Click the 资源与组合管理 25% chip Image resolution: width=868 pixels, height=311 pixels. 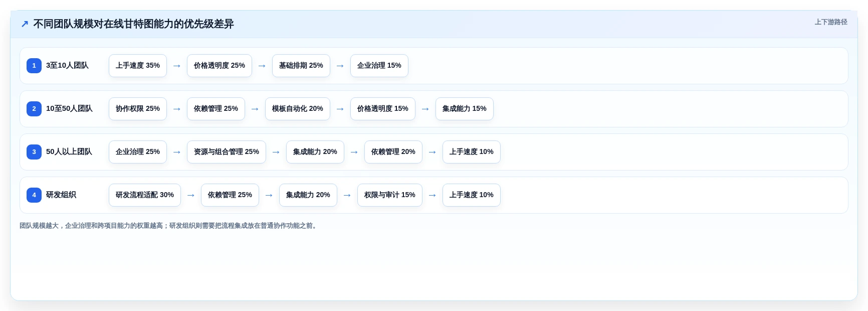pyautogui.click(x=227, y=152)
